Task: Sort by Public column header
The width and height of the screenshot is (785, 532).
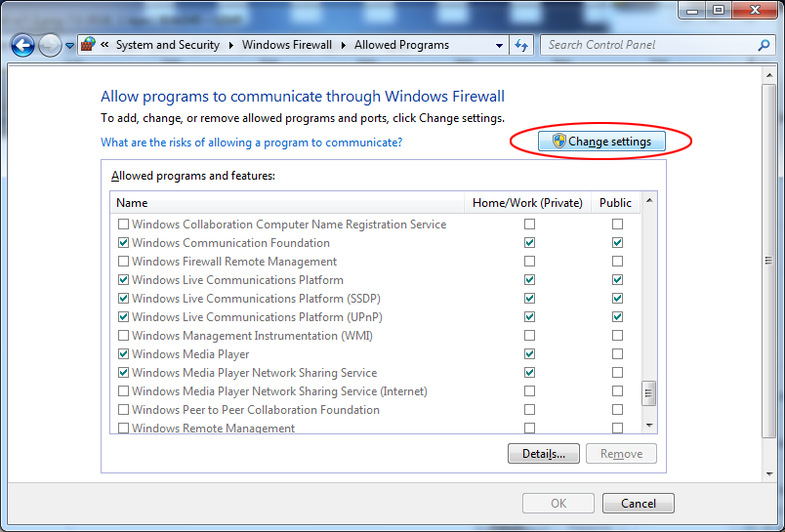Action: click(x=616, y=203)
